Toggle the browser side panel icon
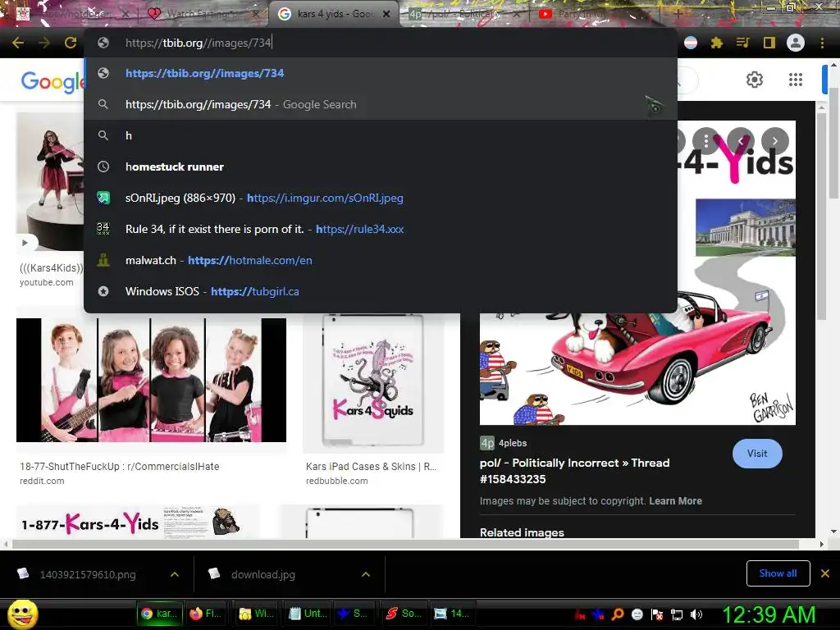Image resolution: width=840 pixels, height=630 pixels. [769, 43]
